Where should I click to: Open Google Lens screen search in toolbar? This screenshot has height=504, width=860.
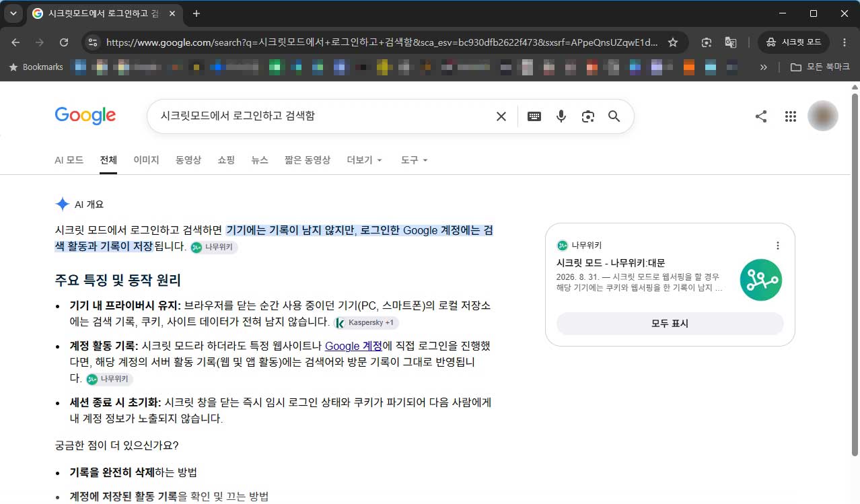click(706, 42)
